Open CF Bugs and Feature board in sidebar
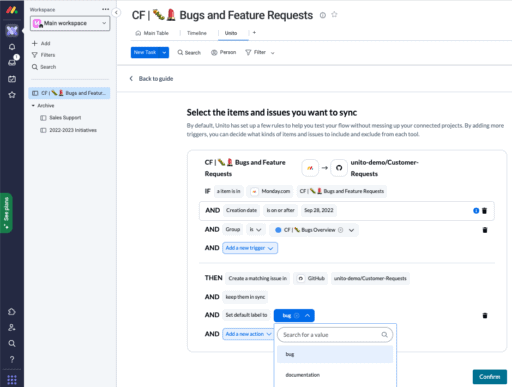 click(69, 93)
